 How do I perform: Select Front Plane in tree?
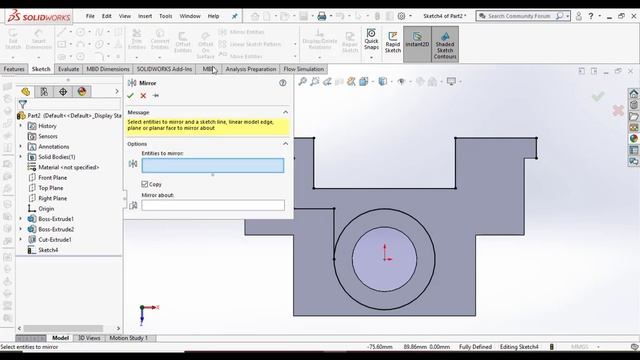click(52, 178)
